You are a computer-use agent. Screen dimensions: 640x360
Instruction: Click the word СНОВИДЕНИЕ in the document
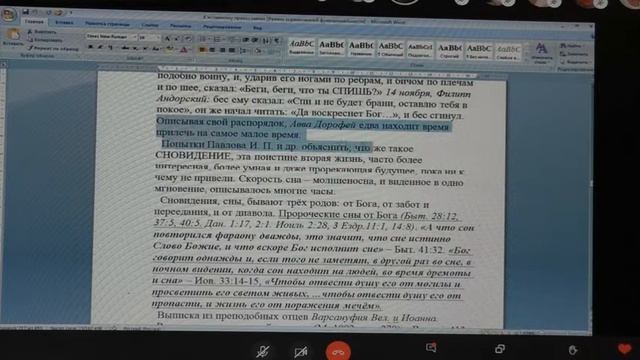pos(193,156)
